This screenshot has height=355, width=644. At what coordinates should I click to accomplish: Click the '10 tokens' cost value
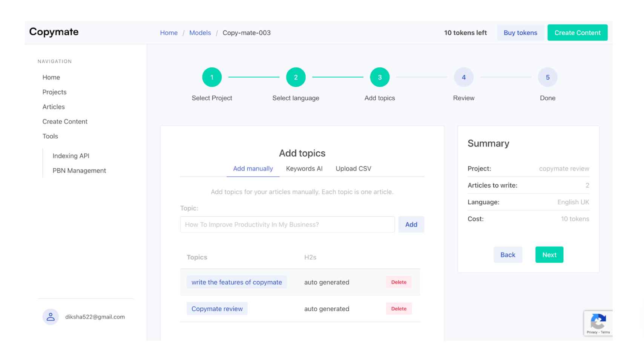[x=575, y=219]
